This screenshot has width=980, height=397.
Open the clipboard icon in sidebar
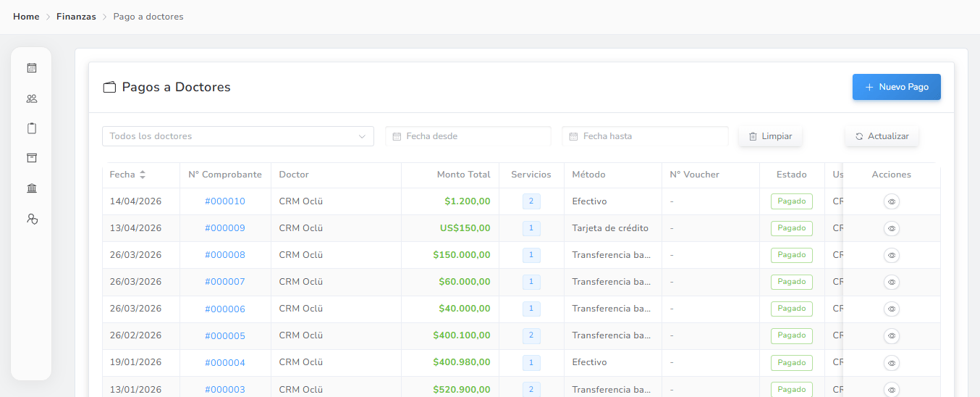[x=31, y=128]
